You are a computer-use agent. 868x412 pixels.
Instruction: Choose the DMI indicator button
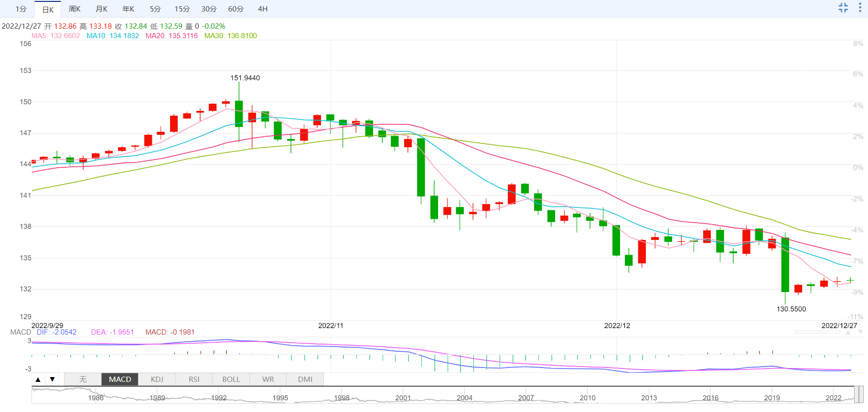tap(305, 379)
